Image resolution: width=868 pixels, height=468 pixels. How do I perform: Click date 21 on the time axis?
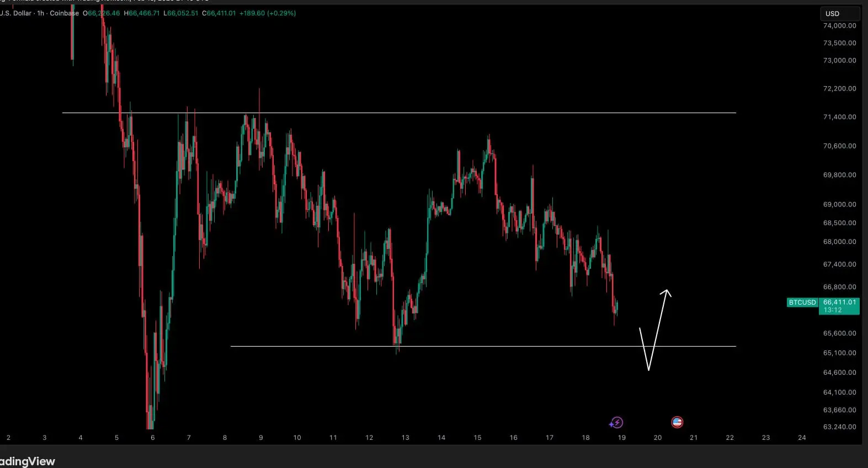(x=694, y=438)
